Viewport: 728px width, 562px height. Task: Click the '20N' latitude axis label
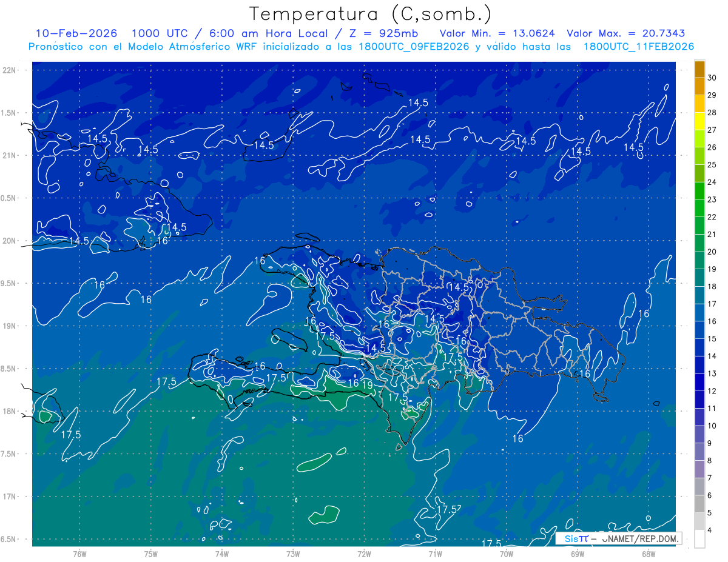[x=8, y=241]
